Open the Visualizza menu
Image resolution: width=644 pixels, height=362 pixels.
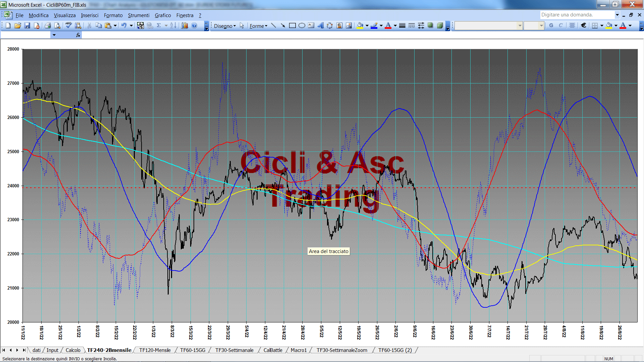coord(65,15)
